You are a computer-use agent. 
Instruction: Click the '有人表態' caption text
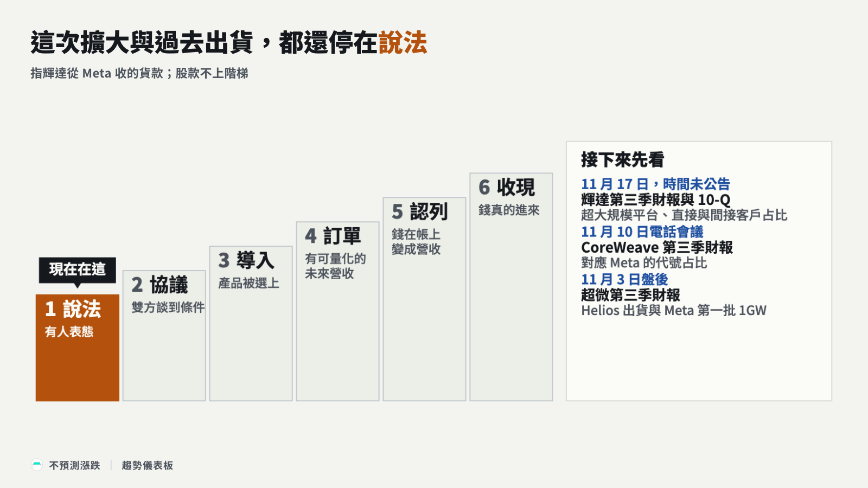tap(69, 331)
